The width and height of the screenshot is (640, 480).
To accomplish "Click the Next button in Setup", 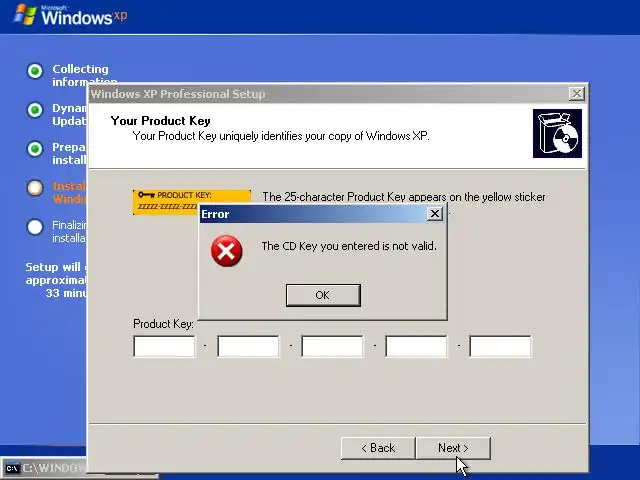I will 453,448.
